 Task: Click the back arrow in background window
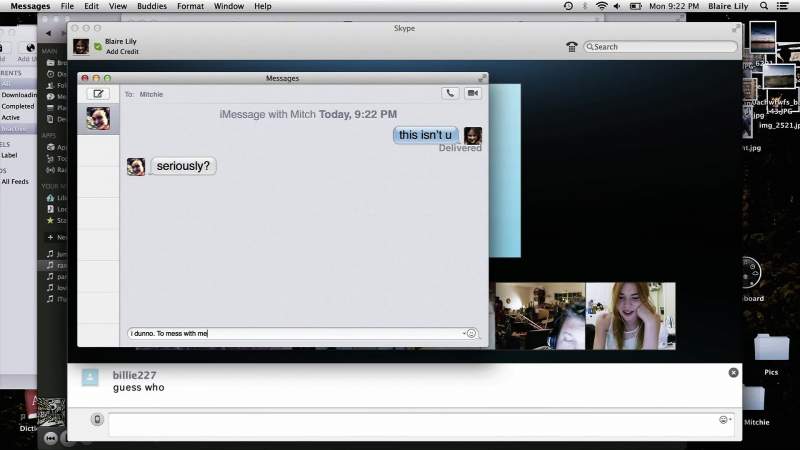click(48, 33)
